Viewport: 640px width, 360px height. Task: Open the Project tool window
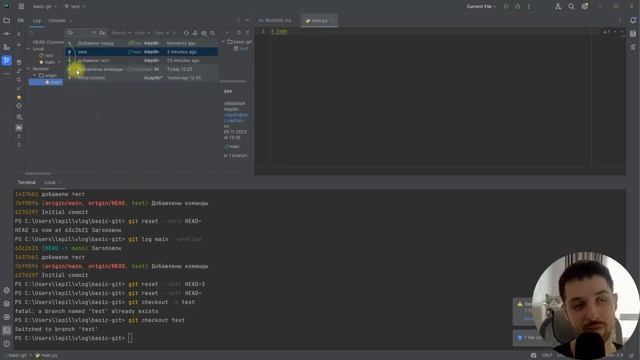tap(7, 20)
